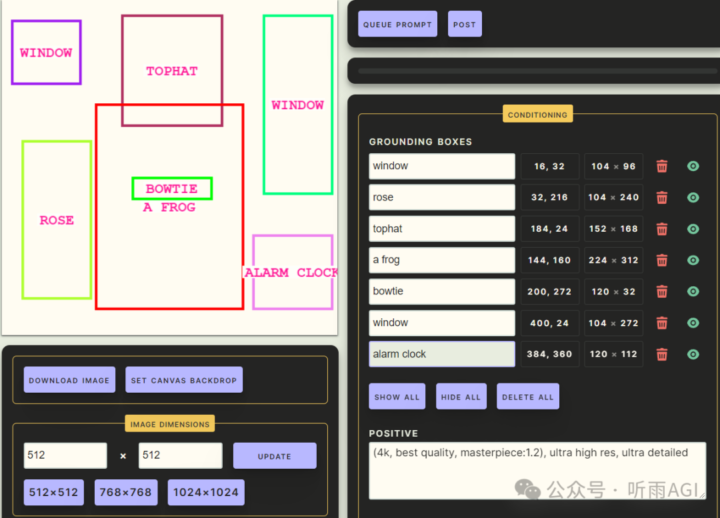The image size is (720, 518).
Task: Delete the alarm clock grounding box
Action: [x=662, y=354]
